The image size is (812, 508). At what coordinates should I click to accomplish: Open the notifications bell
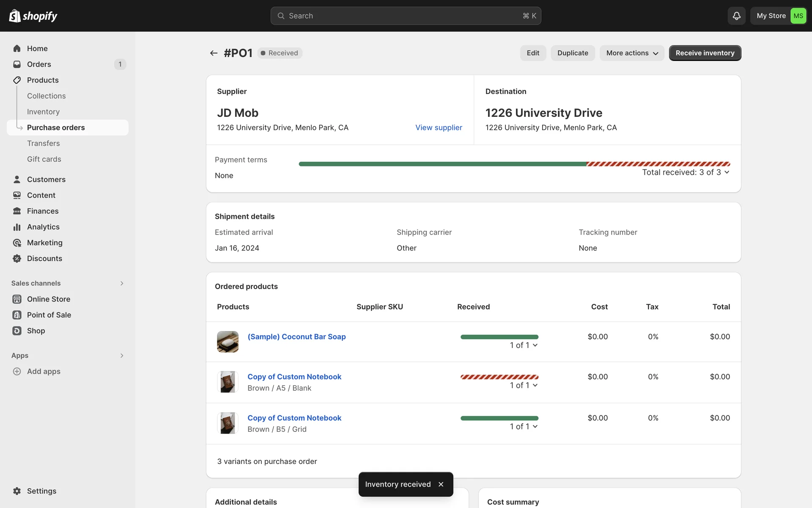tap(736, 16)
